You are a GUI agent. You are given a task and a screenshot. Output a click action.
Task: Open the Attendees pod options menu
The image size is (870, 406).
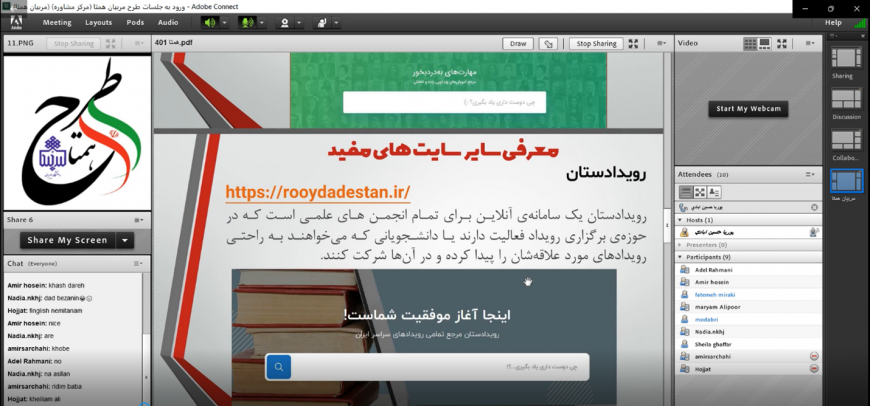click(810, 174)
